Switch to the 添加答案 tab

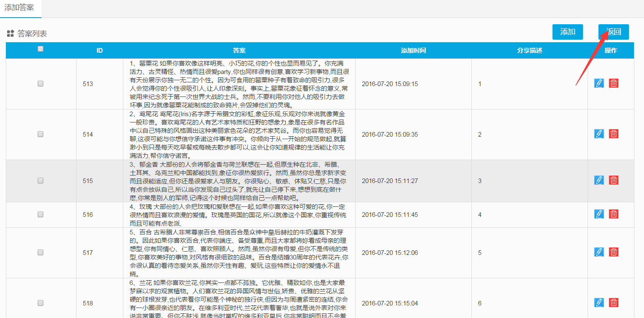pyautogui.click(x=19, y=8)
